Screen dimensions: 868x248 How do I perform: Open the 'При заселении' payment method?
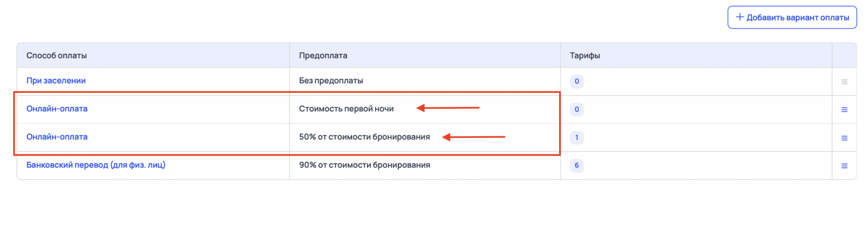pos(56,81)
